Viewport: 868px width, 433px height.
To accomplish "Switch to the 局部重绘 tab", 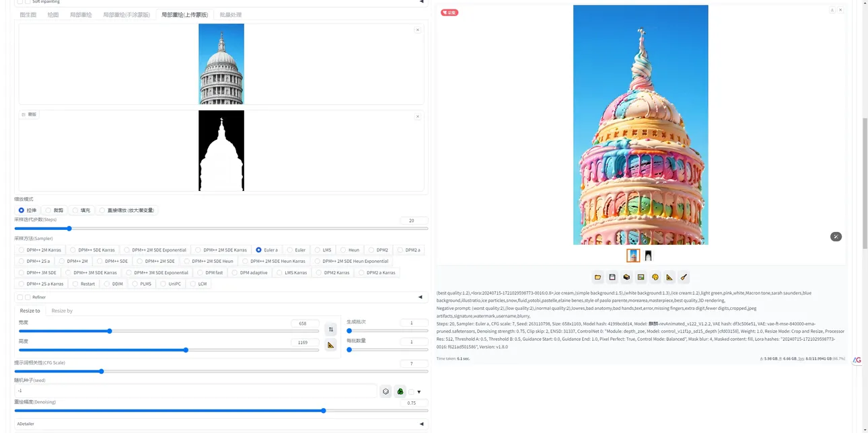I will (x=81, y=15).
